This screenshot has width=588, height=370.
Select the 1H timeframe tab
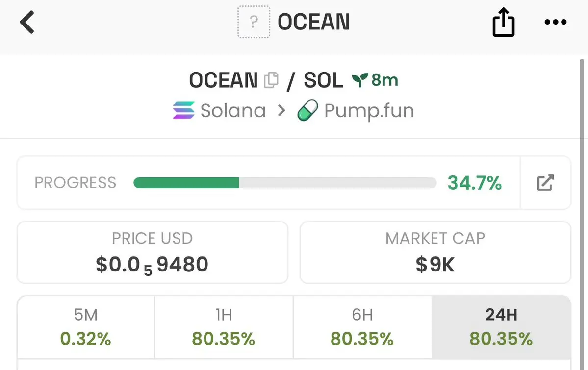click(x=224, y=327)
